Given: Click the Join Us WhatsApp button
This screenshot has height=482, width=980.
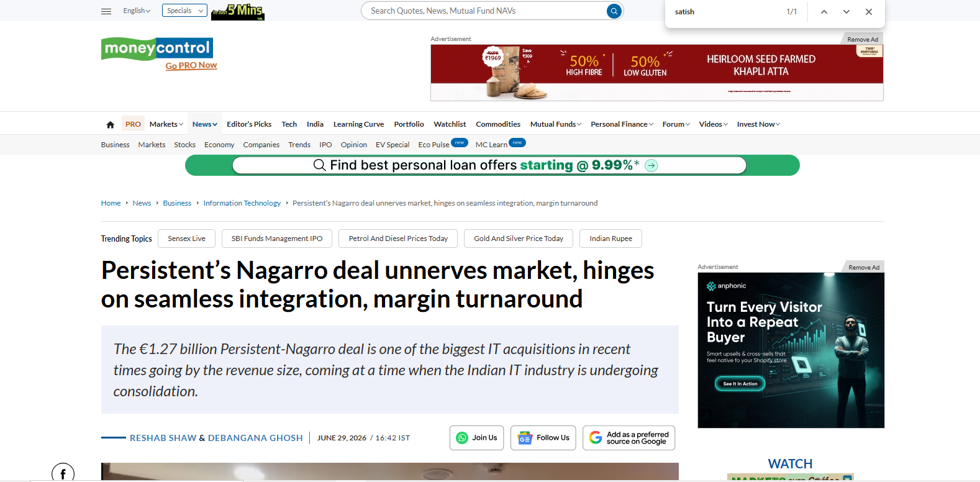Looking at the screenshot, I should [477, 438].
